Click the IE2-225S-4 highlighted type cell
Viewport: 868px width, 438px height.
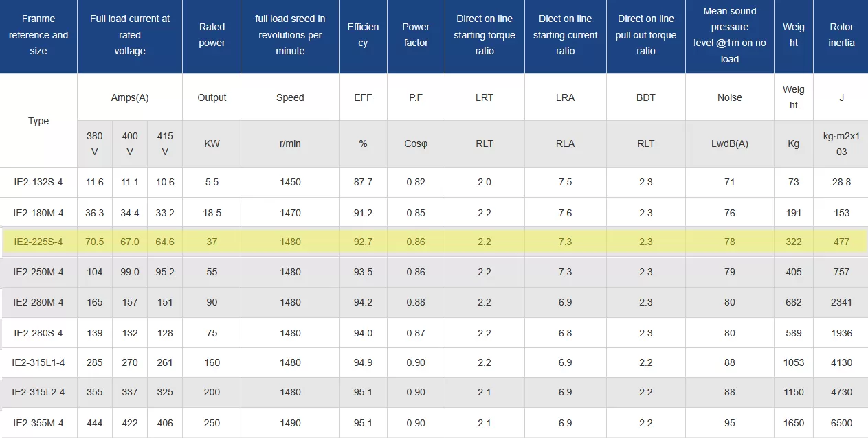[38, 242]
